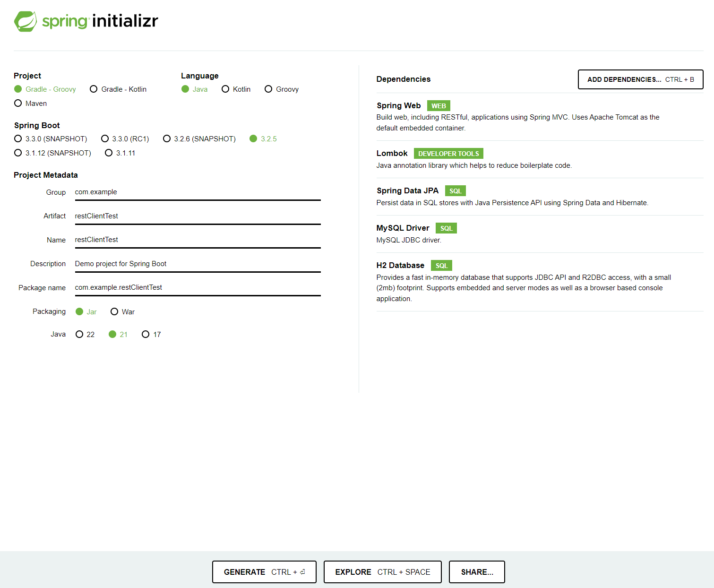The image size is (714, 588).
Task: Select Gradle - Kotlin project type
Action: (118, 89)
